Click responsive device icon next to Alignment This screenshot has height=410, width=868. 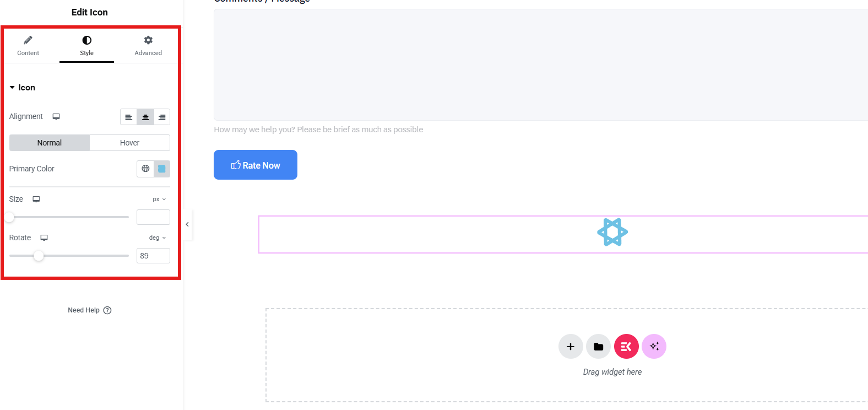pyautogui.click(x=56, y=117)
